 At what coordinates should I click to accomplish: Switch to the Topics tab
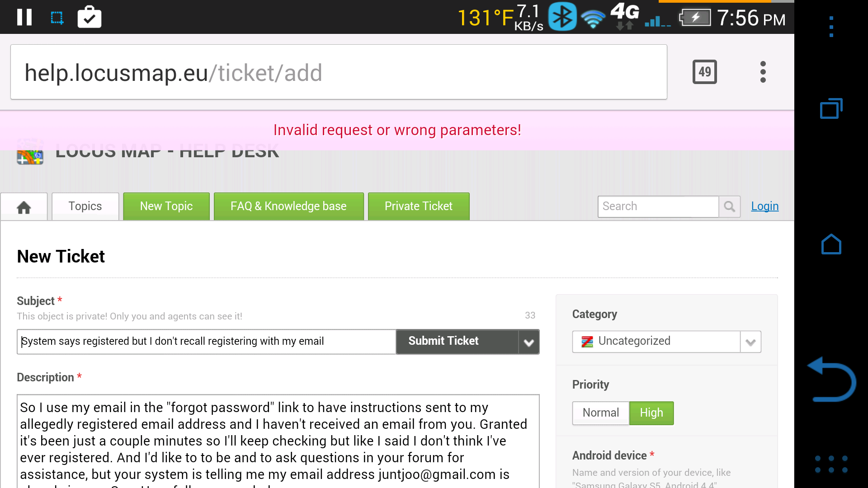[85, 206]
